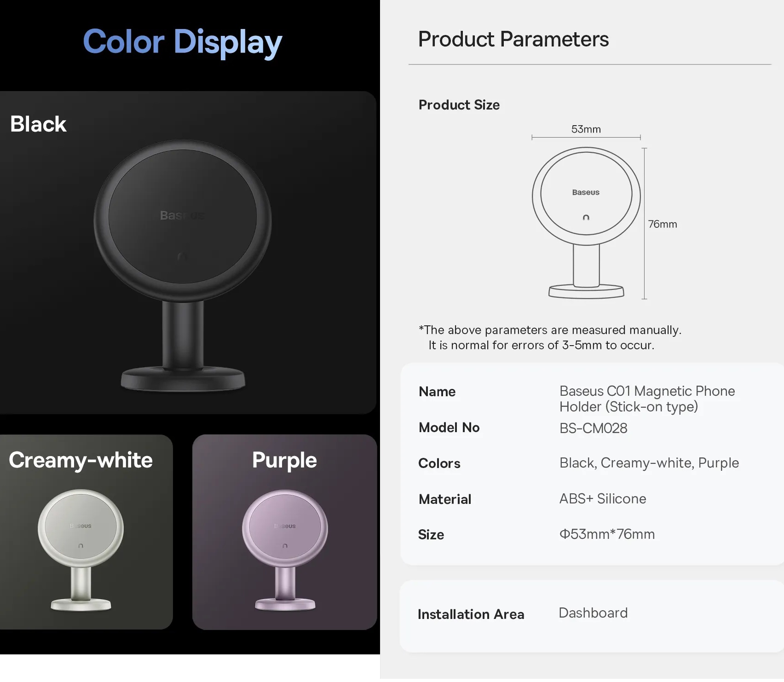This screenshot has width=784, height=682.
Task: Click the Baseus logo on black holder
Action: [x=182, y=215]
